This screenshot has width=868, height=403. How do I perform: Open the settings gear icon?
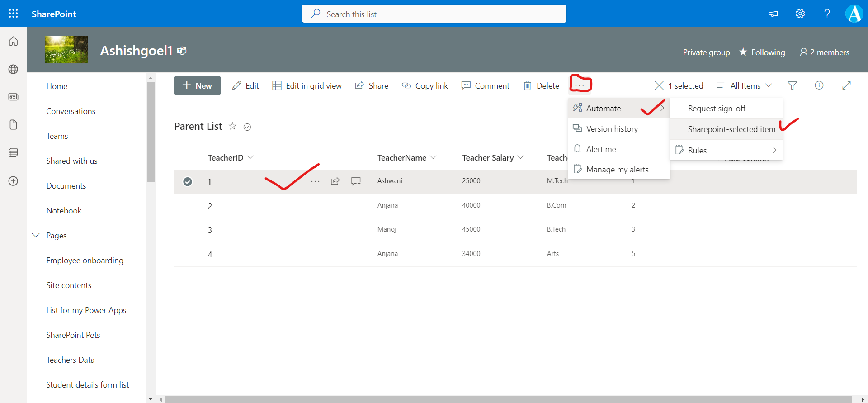click(800, 14)
